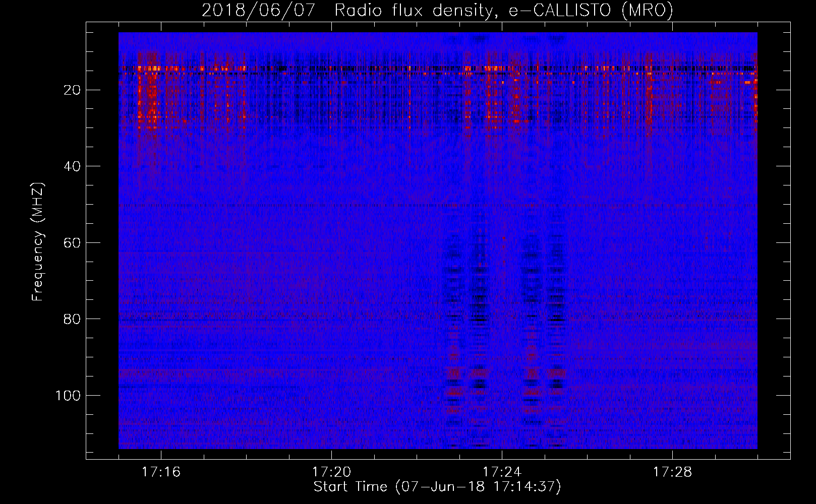
Task: Click the 'Start Time (07-Jun-18 17:14:37)' label
Action: [x=437, y=487]
